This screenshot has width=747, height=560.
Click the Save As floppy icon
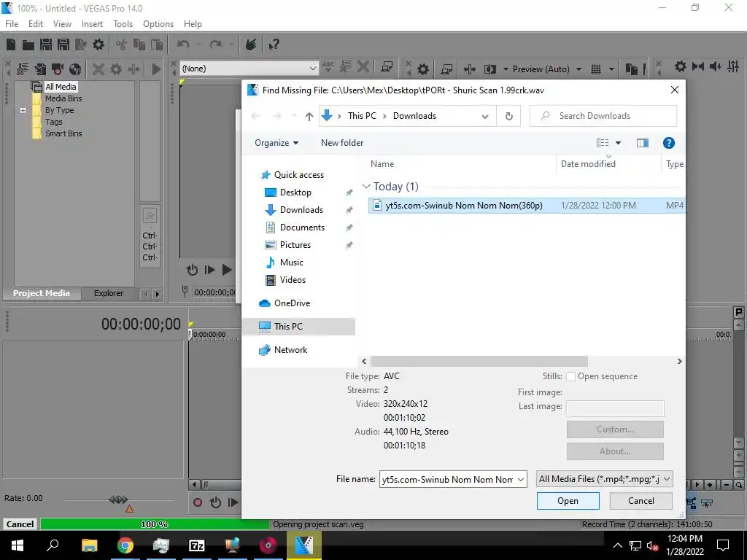pos(63,44)
